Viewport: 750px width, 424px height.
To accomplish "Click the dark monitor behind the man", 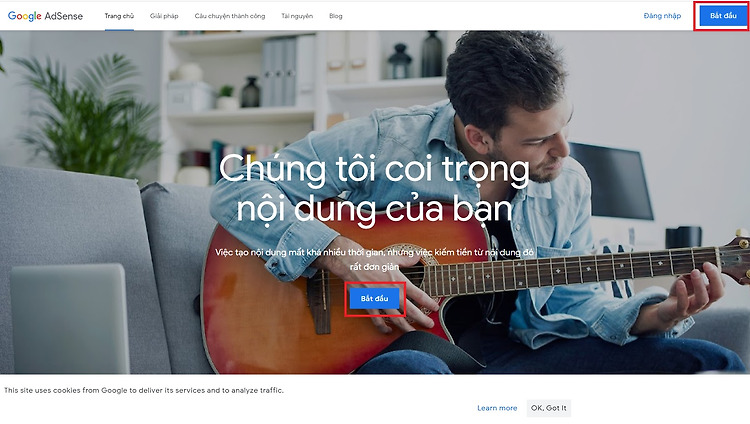I will point(613,181).
